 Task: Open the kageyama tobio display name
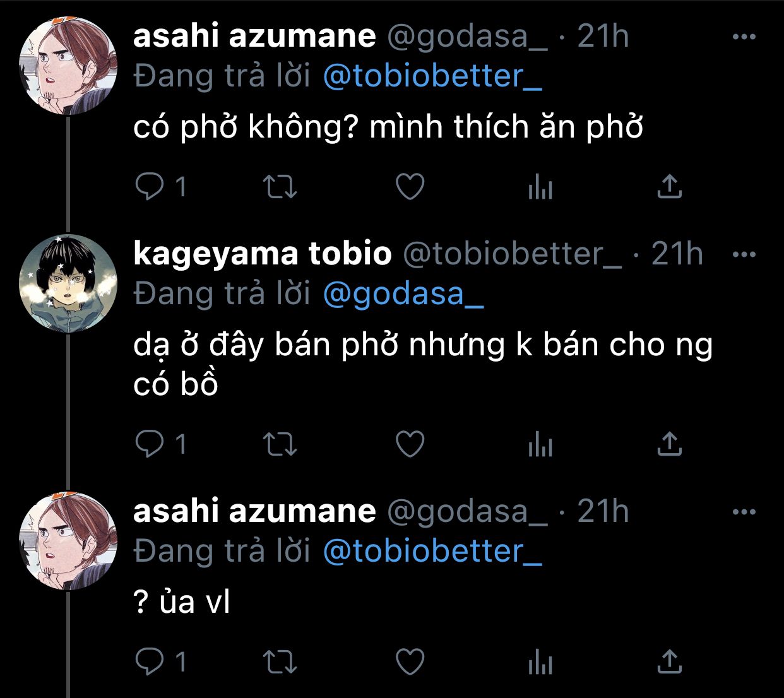(263, 254)
